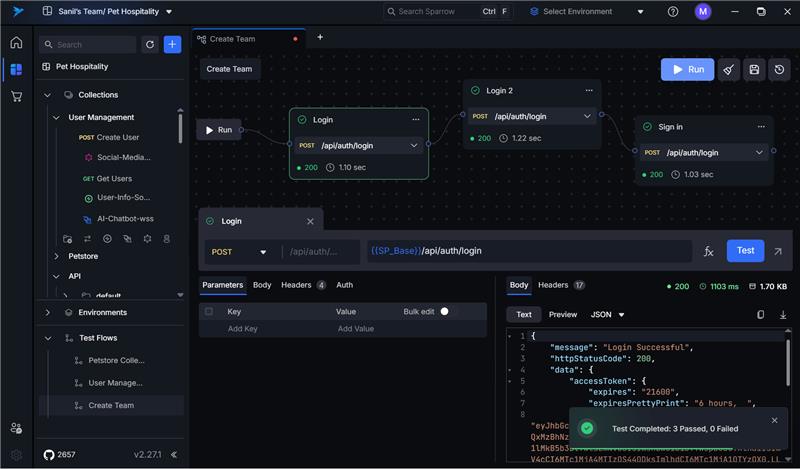Open the team members icon at sidebar bottom
This screenshot has width=800, height=469.
click(16, 428)
